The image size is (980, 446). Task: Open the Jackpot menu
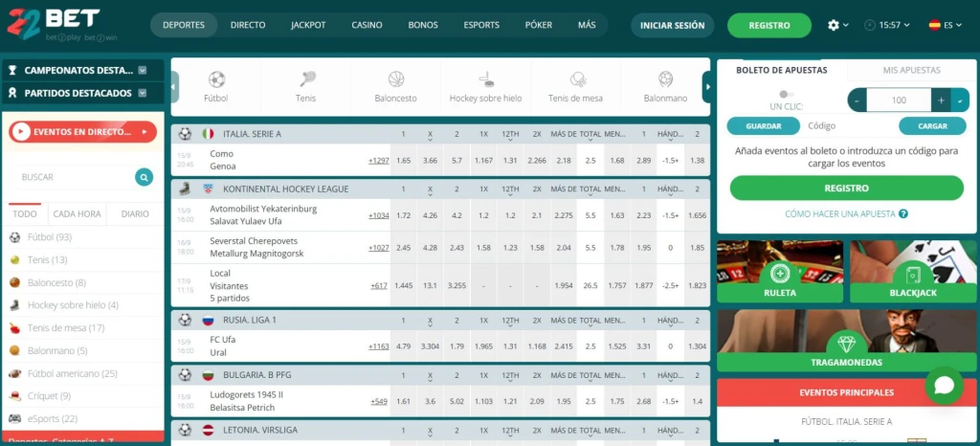309,25
